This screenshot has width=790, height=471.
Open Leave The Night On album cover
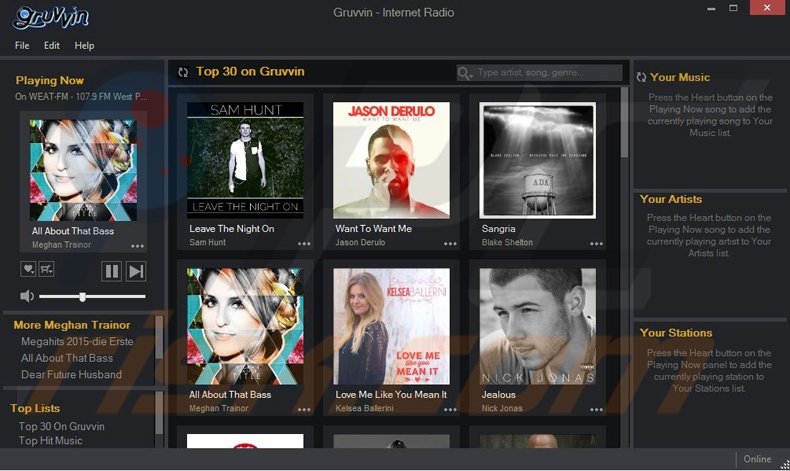pyautogui.click(x=245, y=160)
